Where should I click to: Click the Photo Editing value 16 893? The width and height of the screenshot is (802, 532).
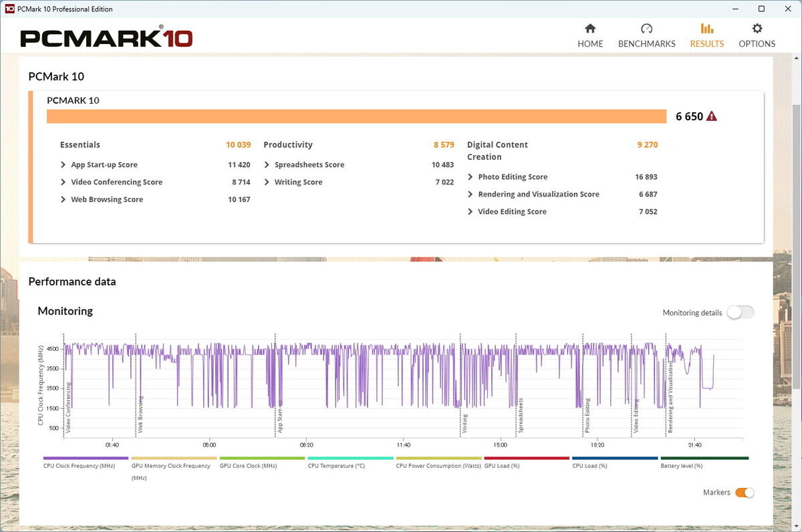pos(646,177)
